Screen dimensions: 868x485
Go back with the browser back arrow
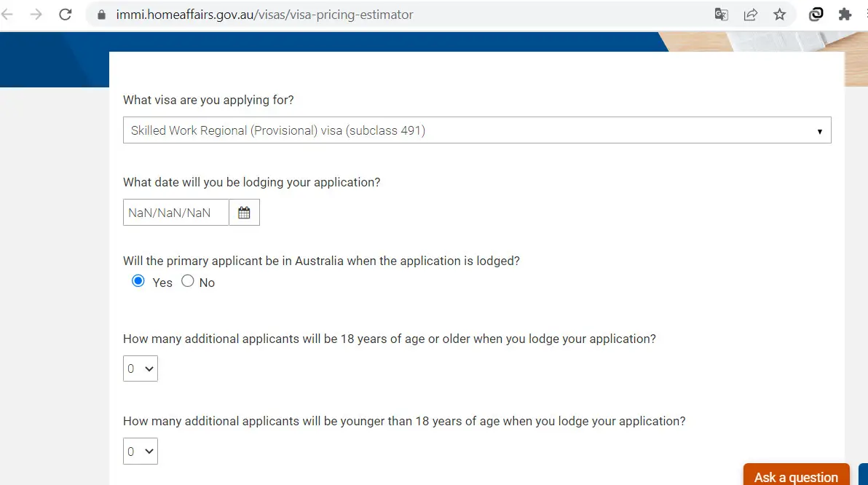point(7,15)
